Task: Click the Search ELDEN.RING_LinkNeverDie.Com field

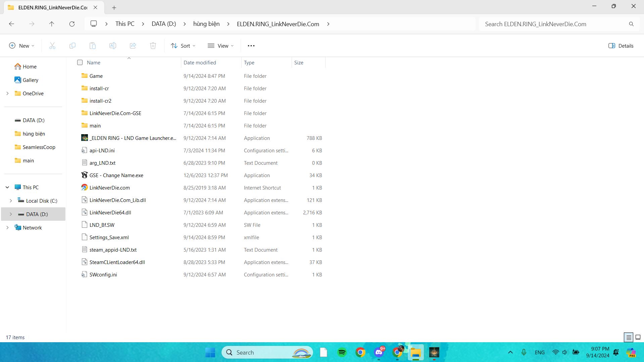Action: click(x=554, y=24)
